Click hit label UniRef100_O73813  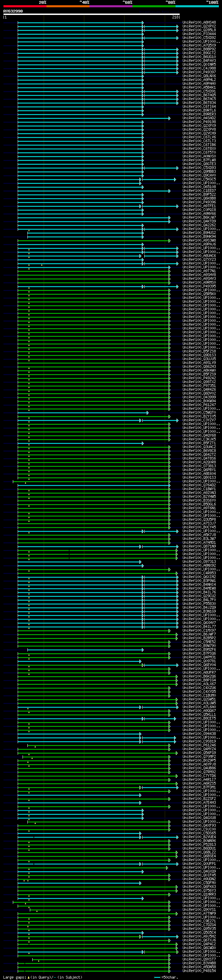point(199,465)
